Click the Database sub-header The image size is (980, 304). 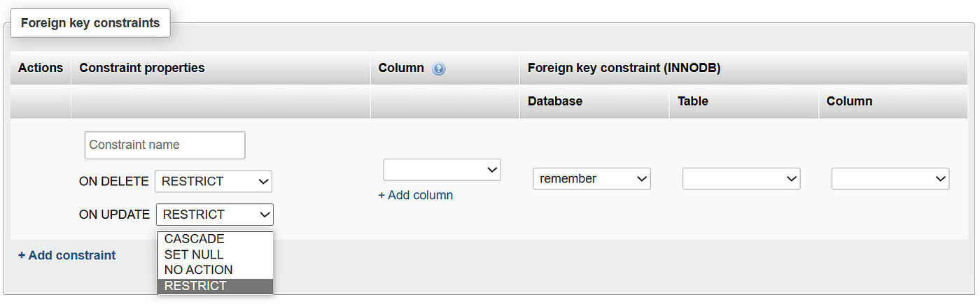coord(555,101)
